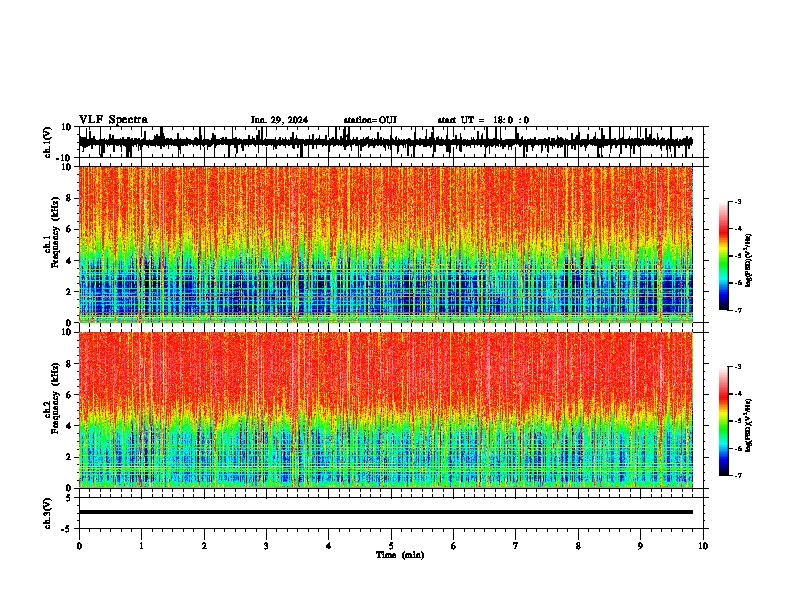This screenshot has width=792, height=612.
Task: Click the ch.1 color bar log(PSD) label
Action: click(x=748, y=260)
